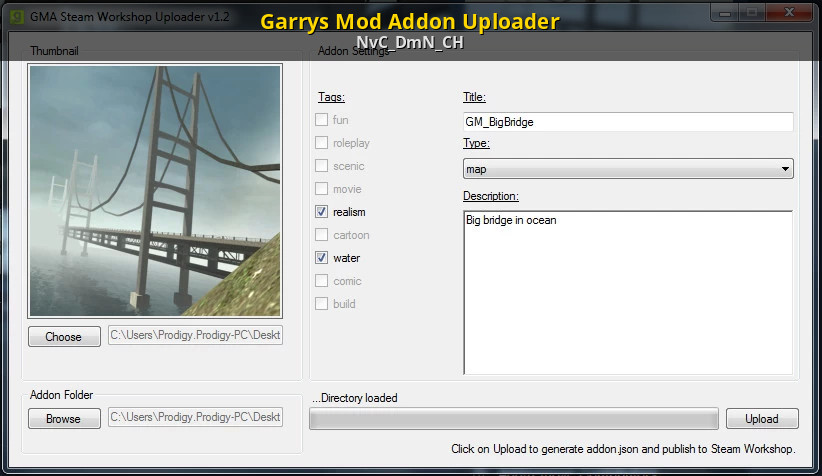Check the build tag checkbox

coord(322,304)
